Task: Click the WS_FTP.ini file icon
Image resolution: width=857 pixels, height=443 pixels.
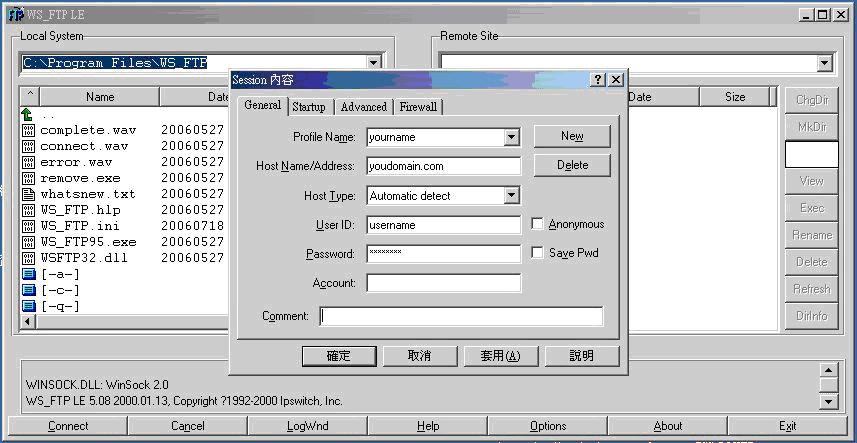Action: (28, 226)
